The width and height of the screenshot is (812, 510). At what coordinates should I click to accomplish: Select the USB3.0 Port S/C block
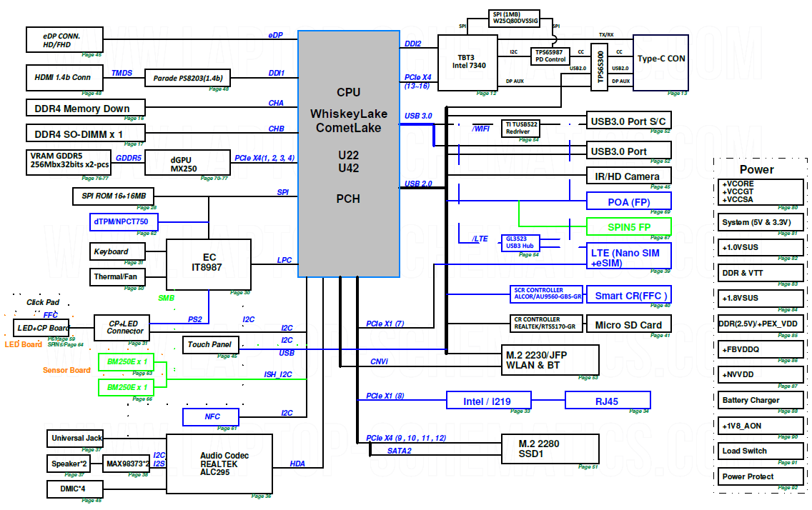(629, 121)
